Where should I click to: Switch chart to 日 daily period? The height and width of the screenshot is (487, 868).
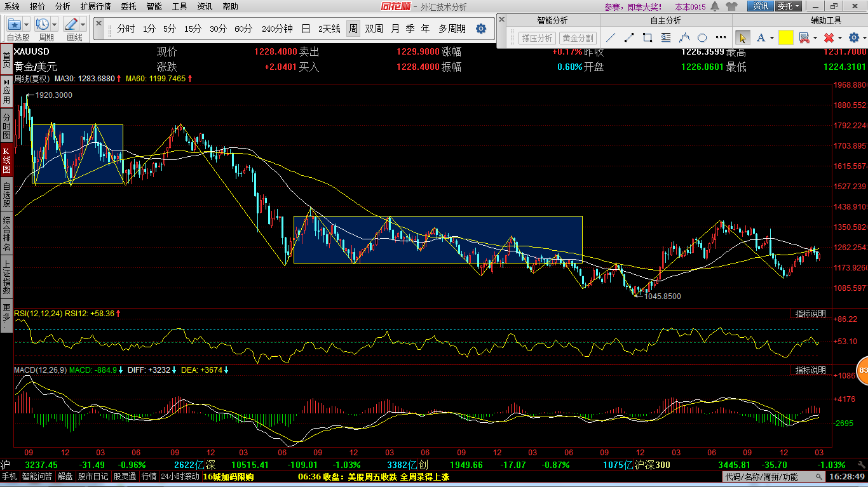306,29
